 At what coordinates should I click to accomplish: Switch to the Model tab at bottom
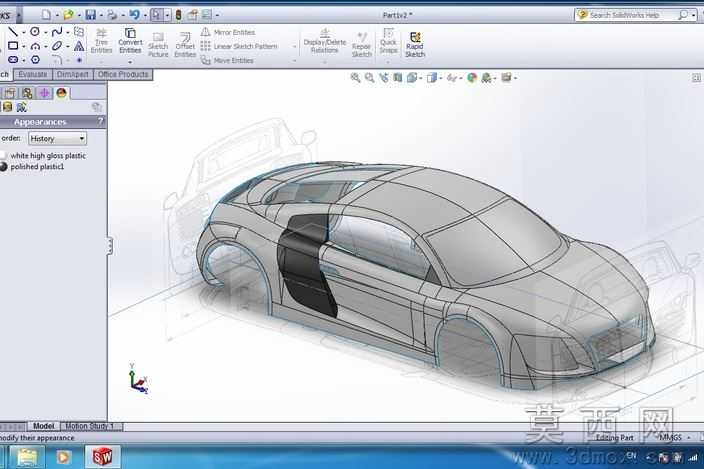(x=44, y=426)
